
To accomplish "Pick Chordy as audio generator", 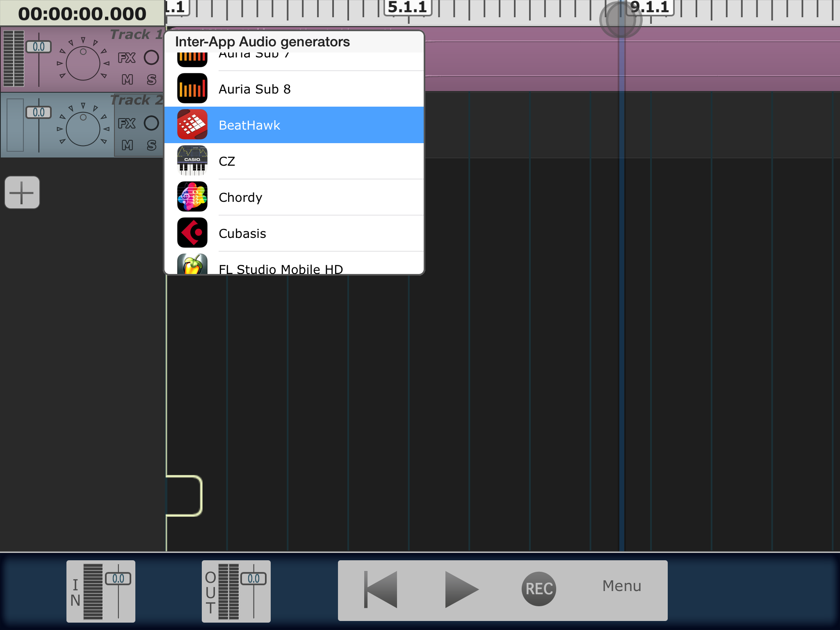I will point(294,197).
